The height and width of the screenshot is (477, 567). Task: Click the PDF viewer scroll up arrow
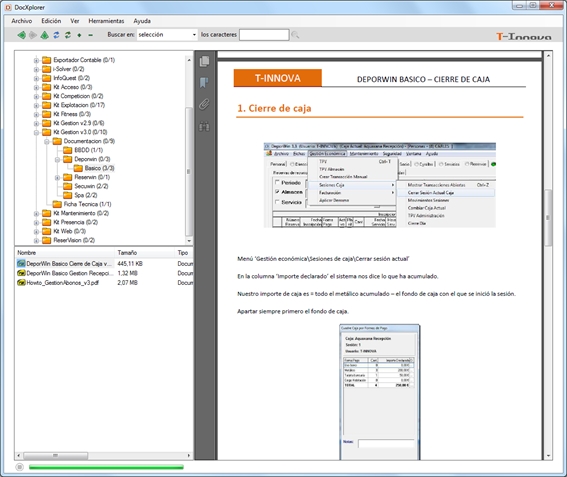(548, 56)
